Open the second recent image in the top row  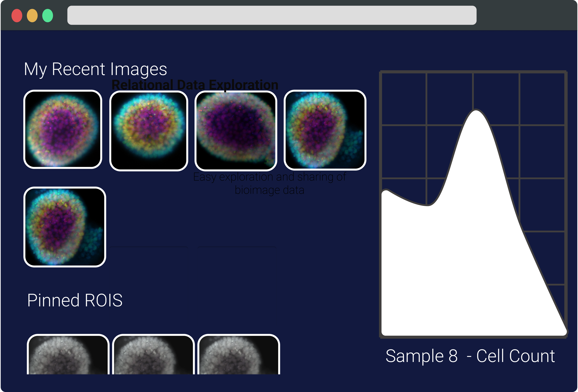(149, 131)
